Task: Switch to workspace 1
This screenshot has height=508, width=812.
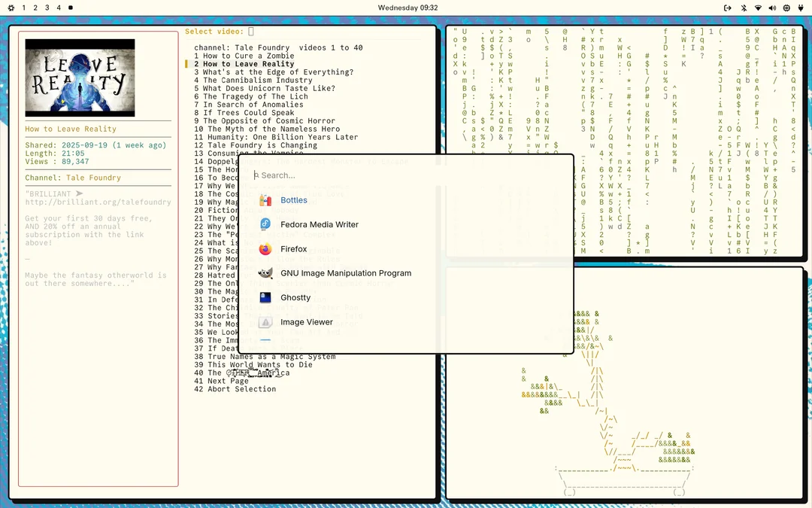Action: (x=24, y=8)
